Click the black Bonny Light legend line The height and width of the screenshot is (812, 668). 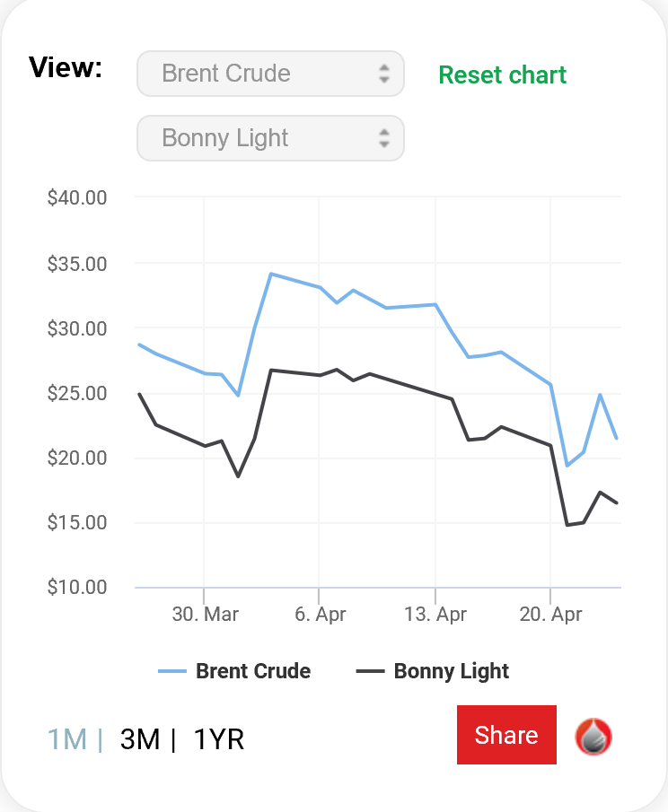[x=370, y=671]
